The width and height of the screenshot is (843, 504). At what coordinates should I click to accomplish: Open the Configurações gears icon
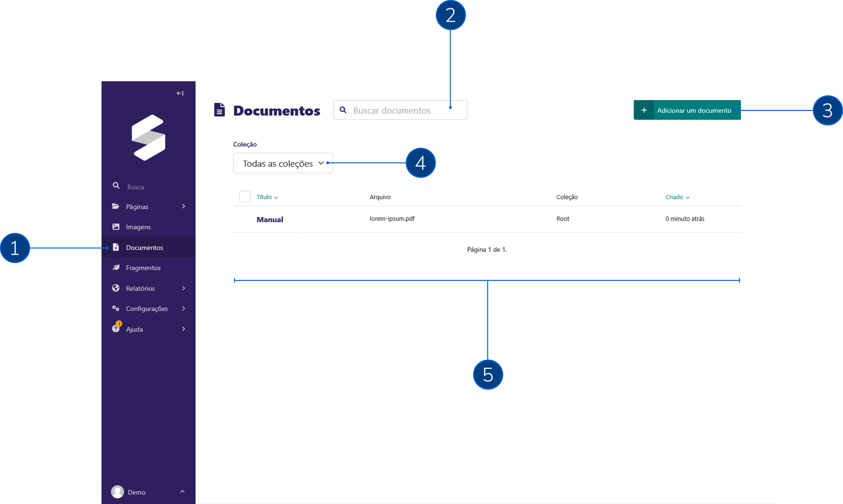(x=116, y=308)
